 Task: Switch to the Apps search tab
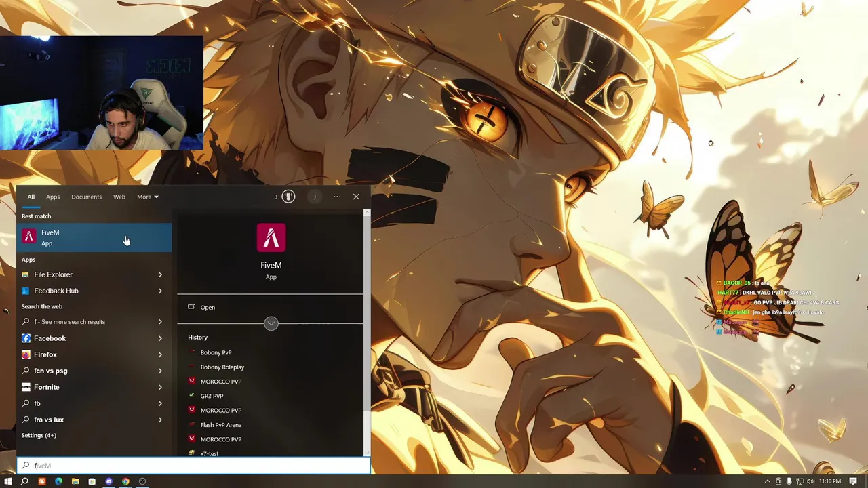coord(53,197)
